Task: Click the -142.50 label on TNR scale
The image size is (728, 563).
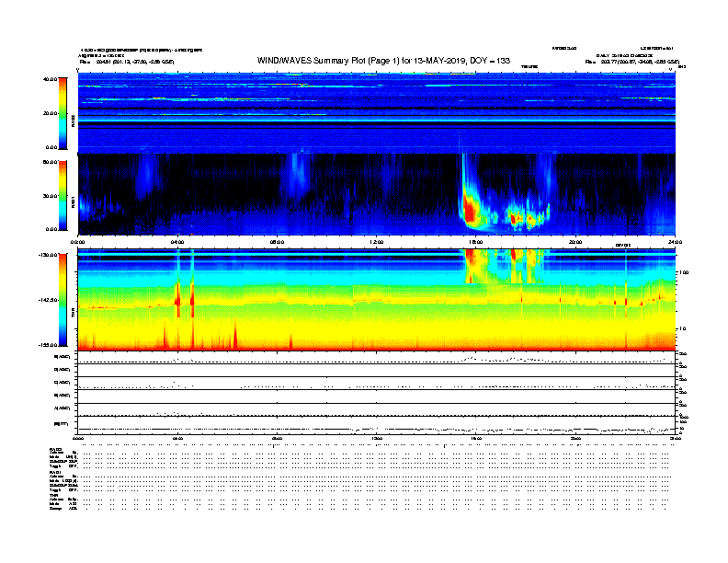Action: tap(48, 300)
